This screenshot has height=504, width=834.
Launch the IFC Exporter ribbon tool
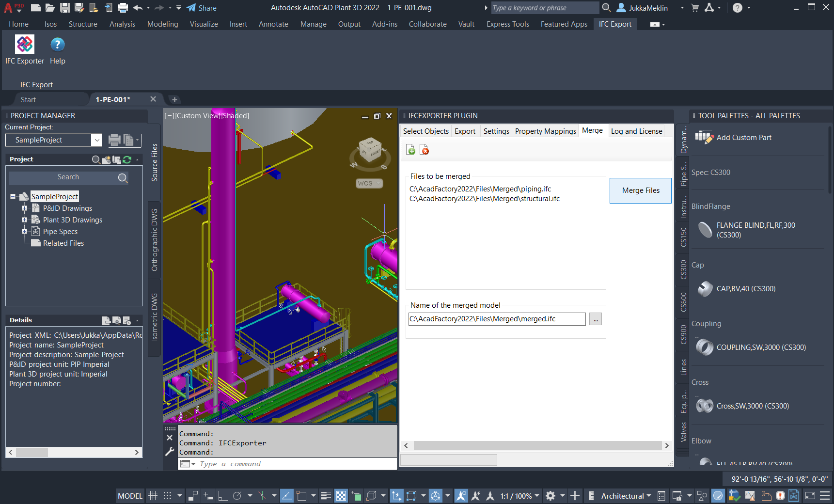click(25, 45)
